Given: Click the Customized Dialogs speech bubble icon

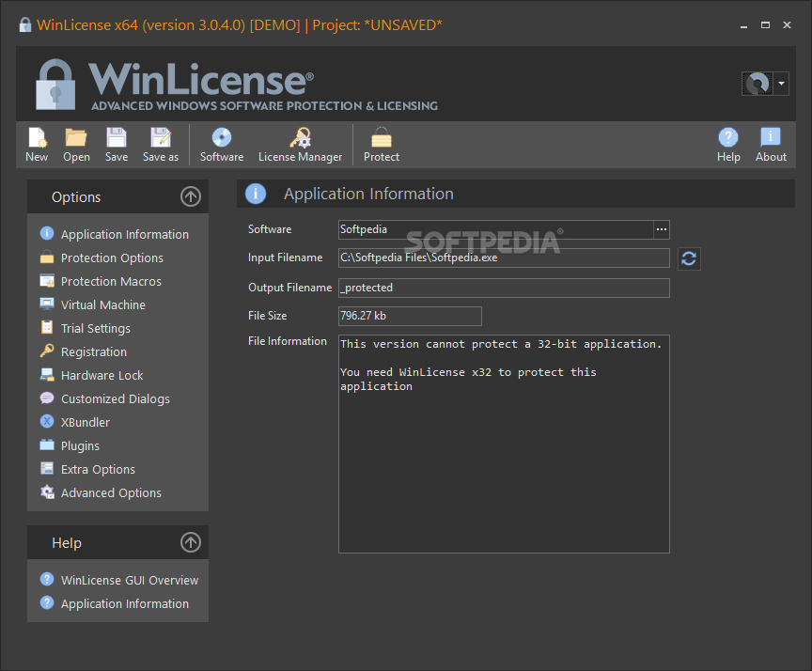Looking at the screenshot, I should (47, 398).
